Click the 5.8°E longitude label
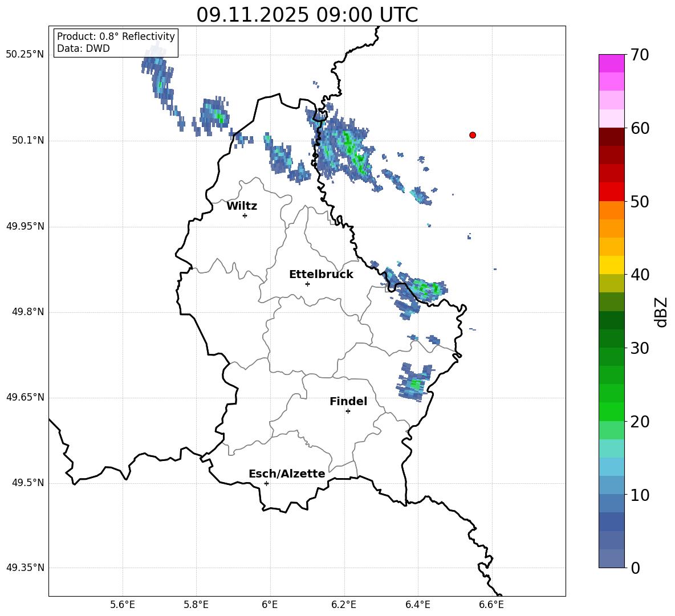The width and height of the screenshot is (675, 616). (196, 605)
